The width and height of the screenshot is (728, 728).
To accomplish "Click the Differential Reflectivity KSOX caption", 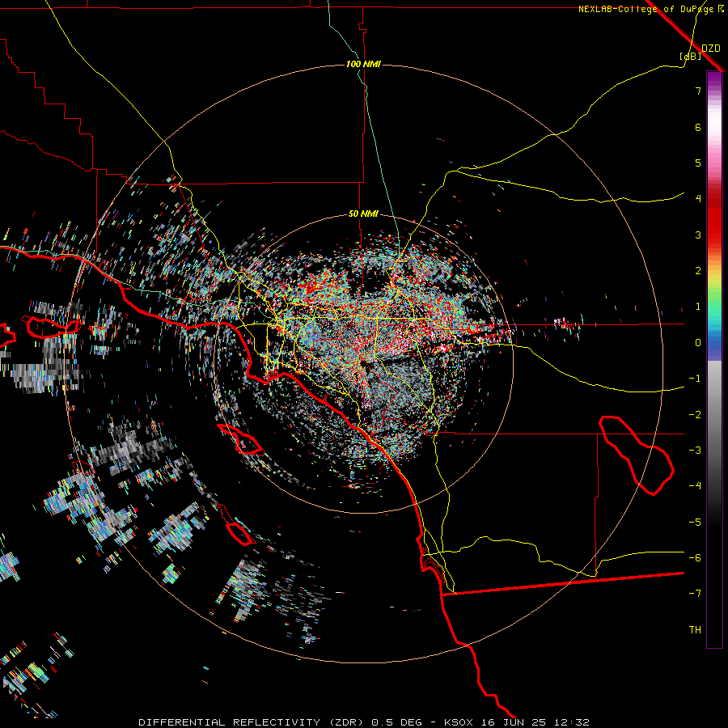I will [364, 722].
